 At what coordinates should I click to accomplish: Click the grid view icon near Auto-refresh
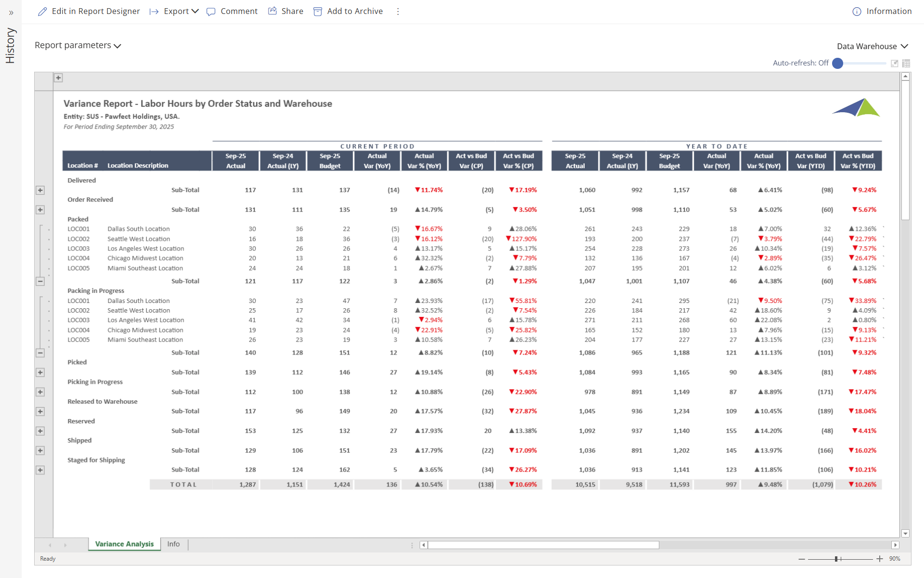click(906, 63)
